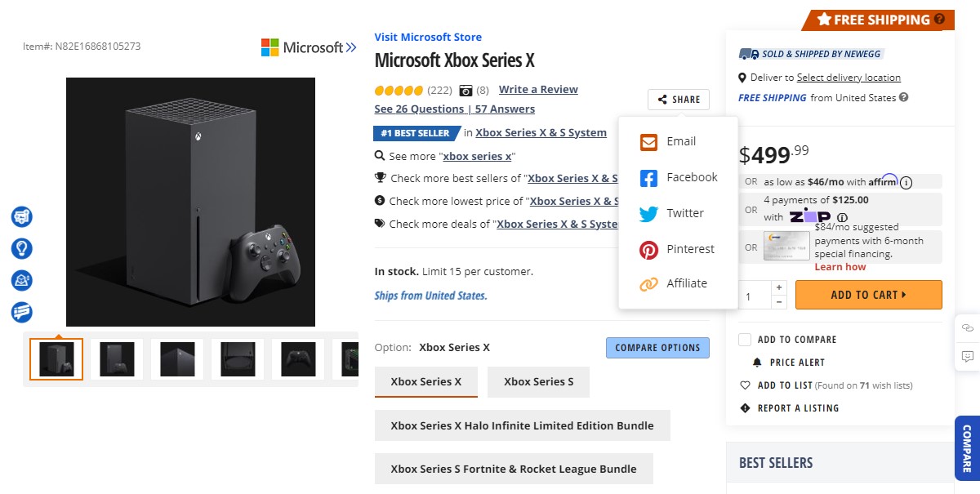Click the Email share icon

649,141
